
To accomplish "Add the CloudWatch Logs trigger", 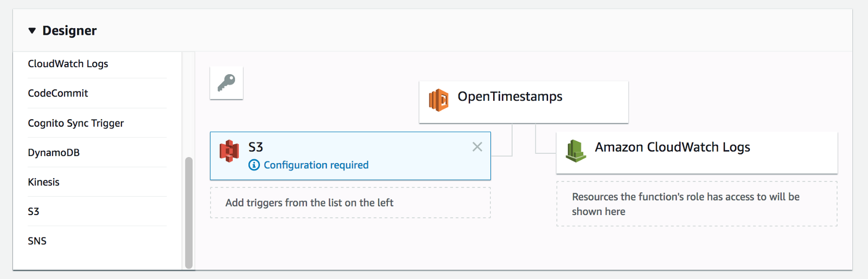I will click(97, 64).
